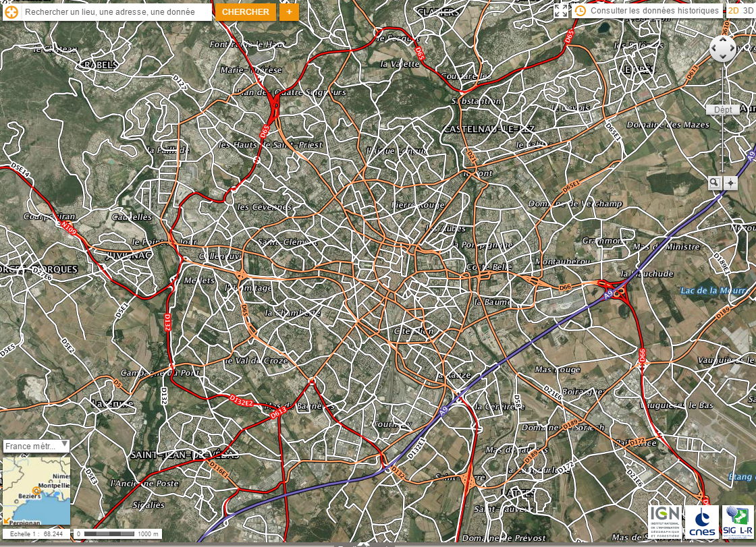
Task: Switch to the 2D view tab
Action: (x=733, y=11)
